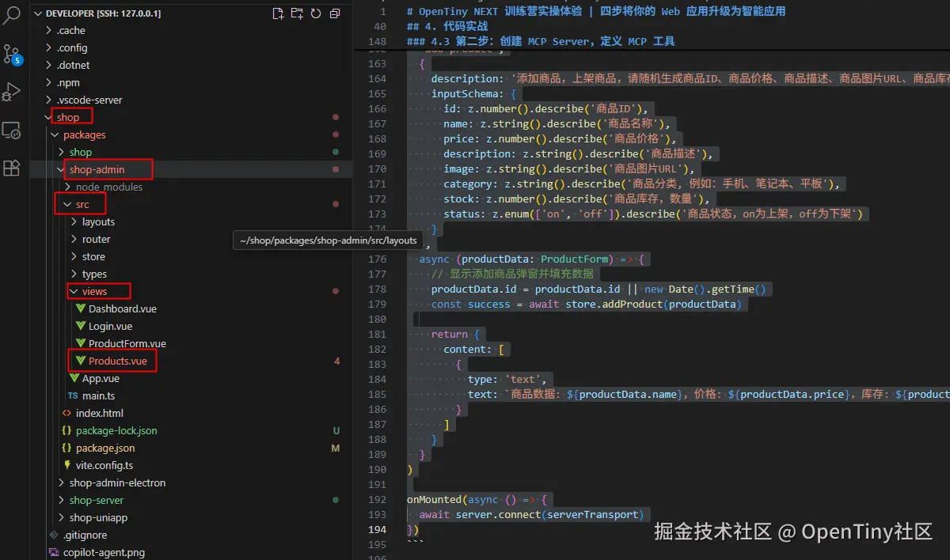
Task: Expand the shop-uniapp folder
Action: tap(62, 517)
